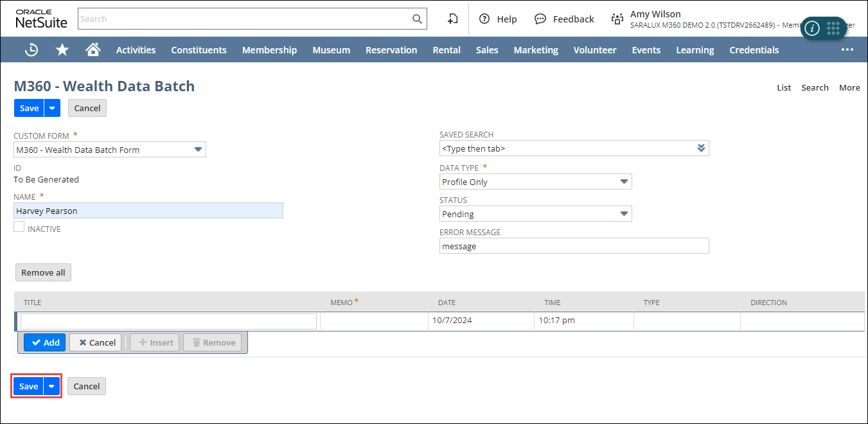Open Help via the question mark icon

pyautogui.click(x=484, y=19)
